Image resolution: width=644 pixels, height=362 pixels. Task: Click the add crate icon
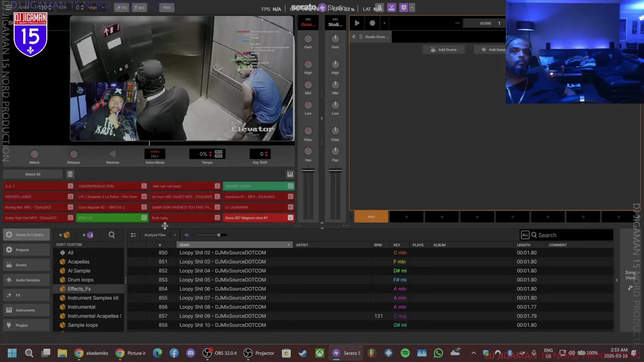(64, 235)
